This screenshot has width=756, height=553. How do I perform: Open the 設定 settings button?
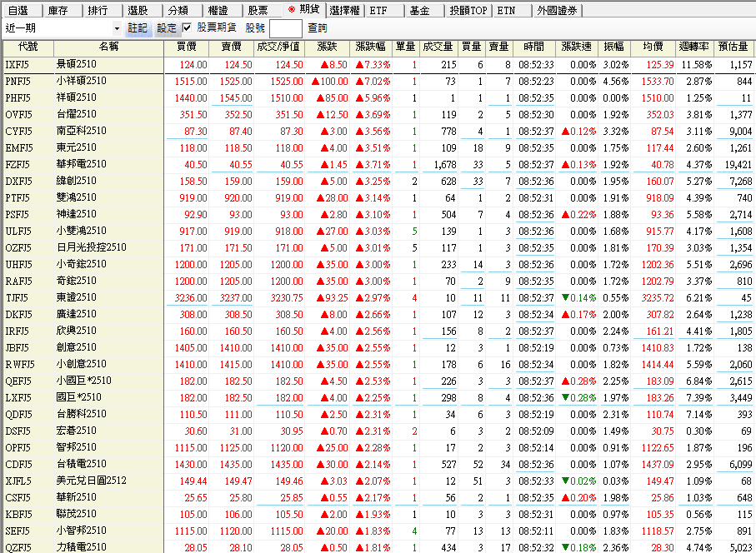(167, 28)
